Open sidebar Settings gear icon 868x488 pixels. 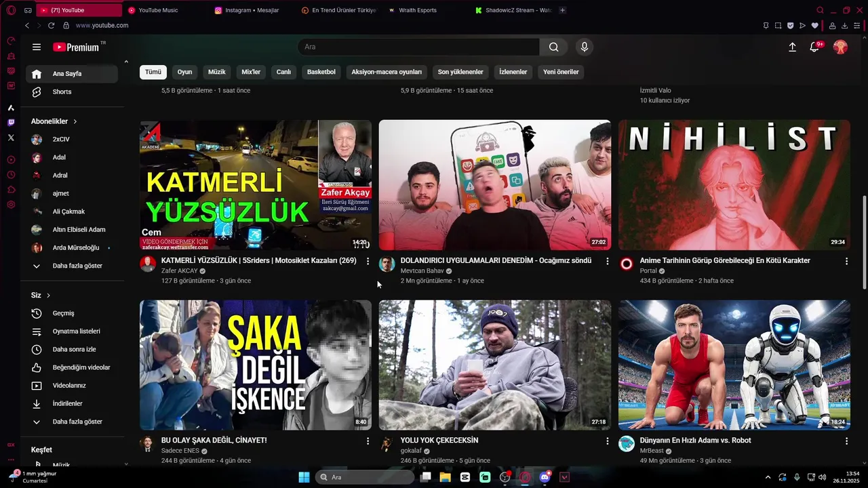point(11,205)
